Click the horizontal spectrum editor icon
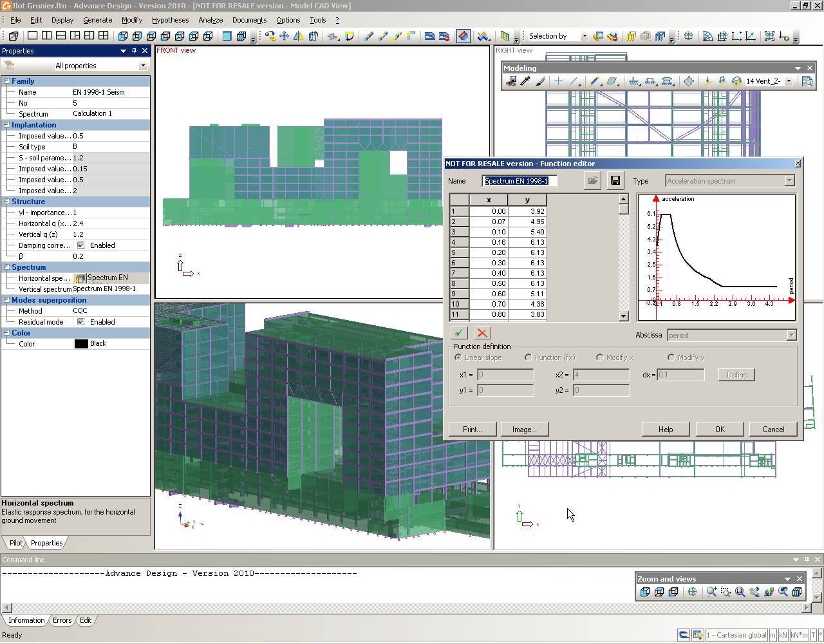The image size is (824, 644). tap(80, 278)
